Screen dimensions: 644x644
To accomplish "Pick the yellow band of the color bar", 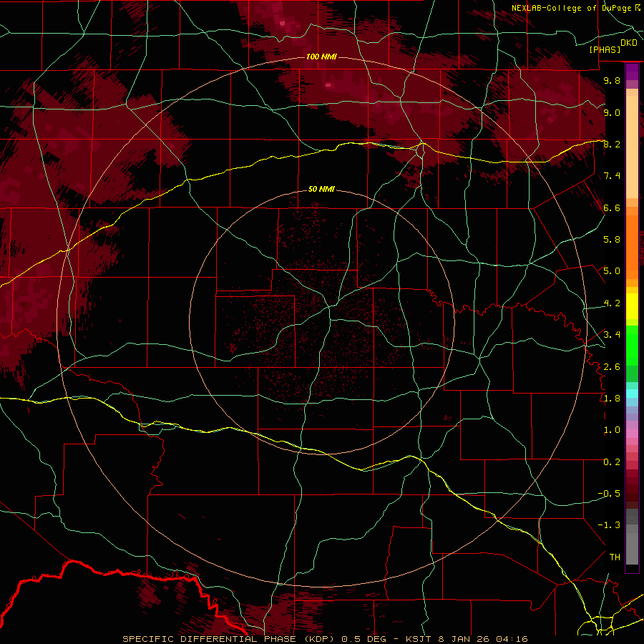I will point(632,306).
